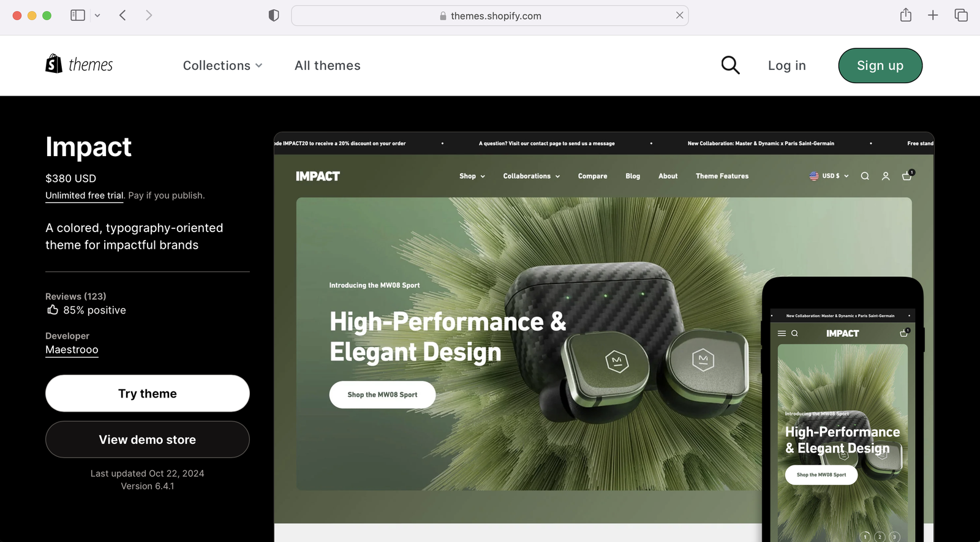The height and width of the screenshot is (542, 980).
Task: Open the USD $ currency selector
Action: coord(829,176)
